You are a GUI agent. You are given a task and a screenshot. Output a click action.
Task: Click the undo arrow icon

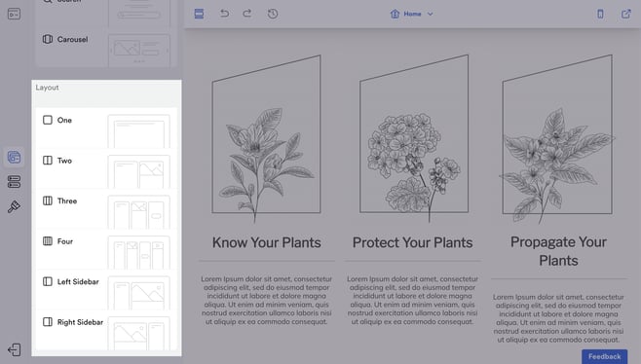click(x=224, y=14)
